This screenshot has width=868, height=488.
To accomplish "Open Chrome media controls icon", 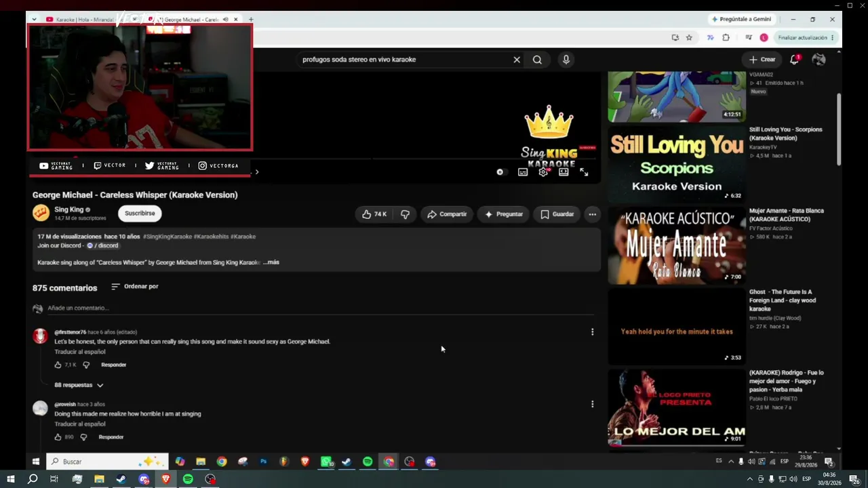I will (749, 38).
